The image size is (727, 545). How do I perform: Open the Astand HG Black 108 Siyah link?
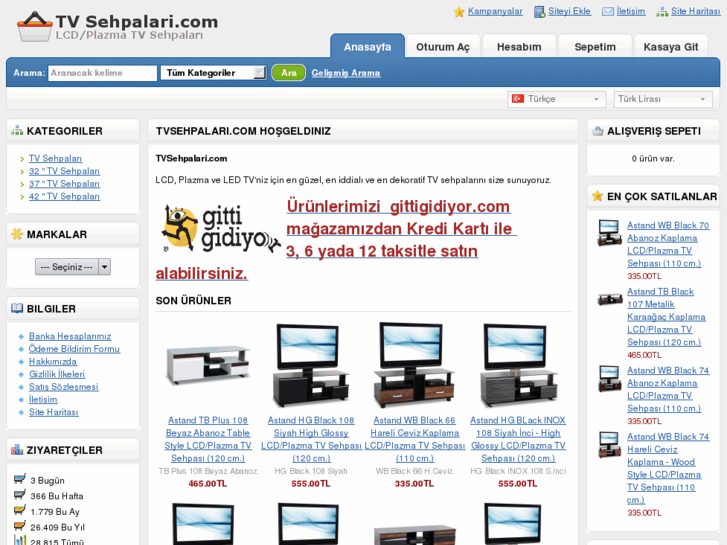point(311,439)
